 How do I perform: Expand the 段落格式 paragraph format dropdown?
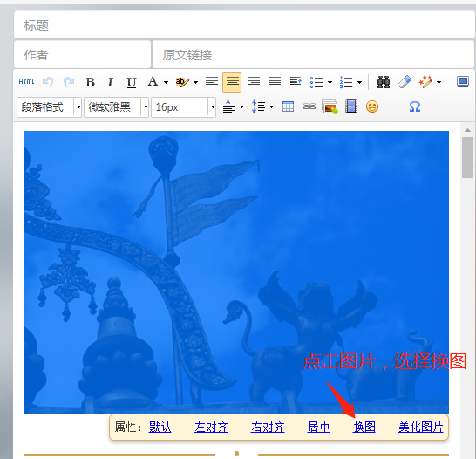click(x=78, y=107)
